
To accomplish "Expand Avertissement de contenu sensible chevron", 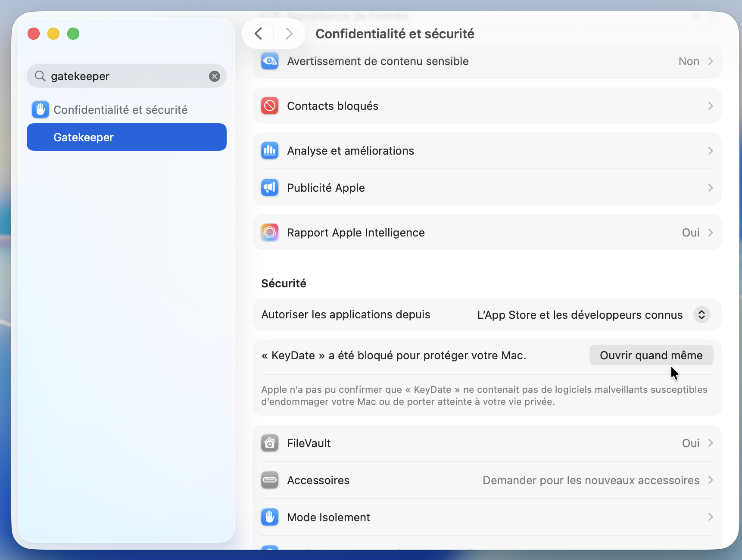I will pyautogui.click(x=711, y=61).
